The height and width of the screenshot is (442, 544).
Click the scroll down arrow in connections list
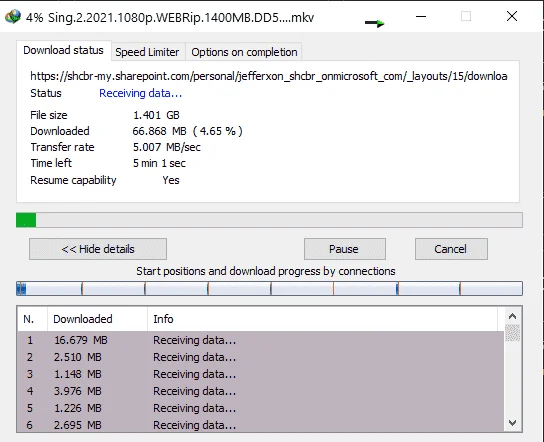(x=512, y=423)
